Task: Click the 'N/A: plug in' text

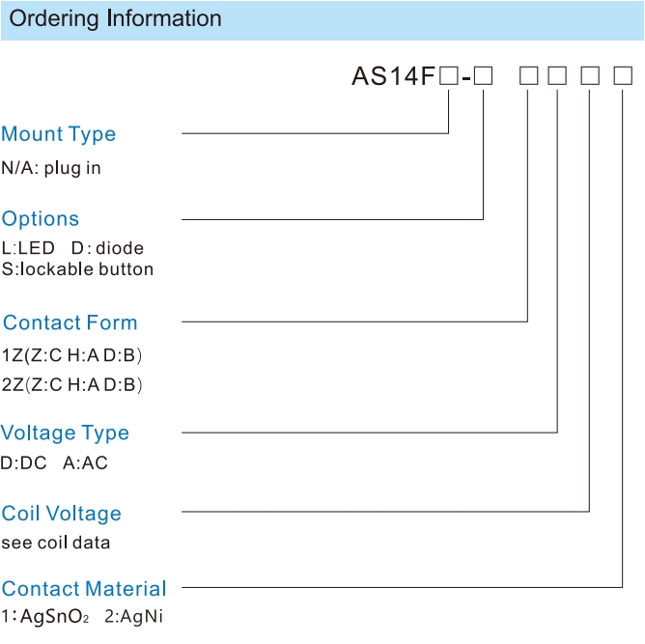Action: [x=51, y=168]
